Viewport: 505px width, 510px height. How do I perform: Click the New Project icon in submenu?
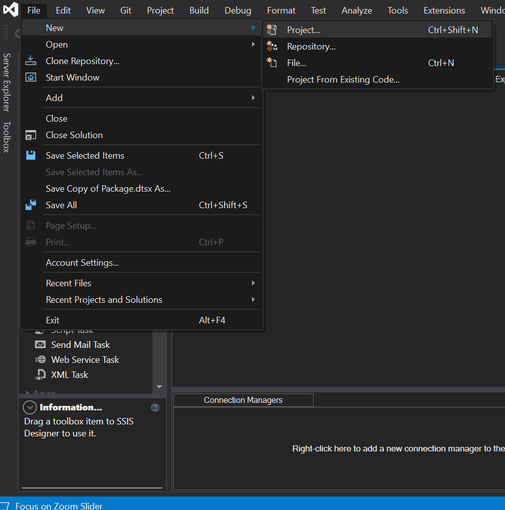(x=272, y=30)
